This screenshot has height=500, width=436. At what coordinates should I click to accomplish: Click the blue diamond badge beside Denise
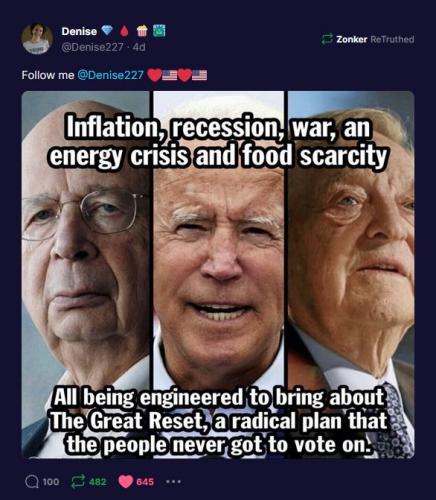pyautogui.click(x=107, y=31)
